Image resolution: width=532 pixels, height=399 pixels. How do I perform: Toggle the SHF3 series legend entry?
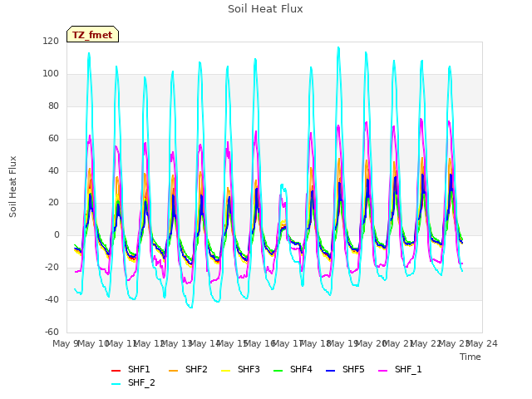click(240, 369)
